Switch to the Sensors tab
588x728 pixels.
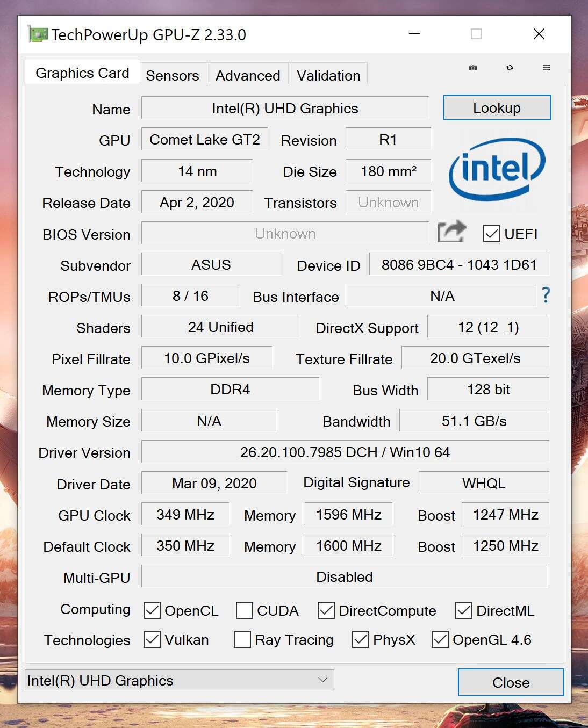[172, 75]
